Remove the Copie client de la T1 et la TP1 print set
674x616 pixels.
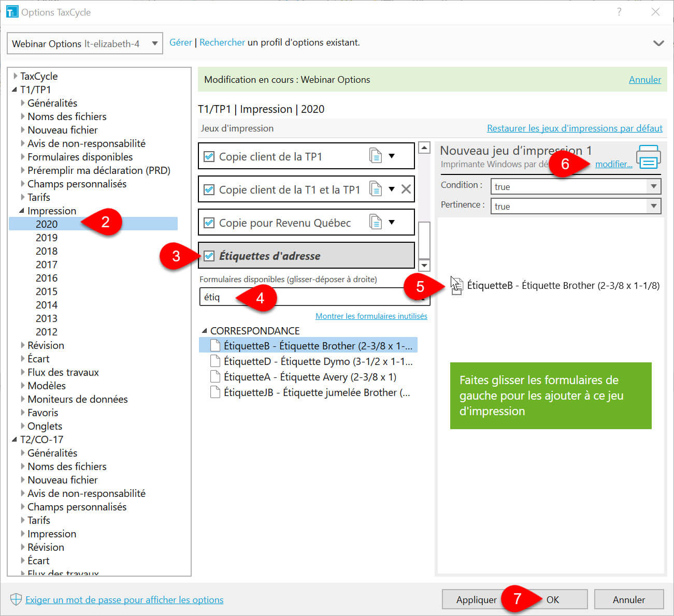[406, 189]
